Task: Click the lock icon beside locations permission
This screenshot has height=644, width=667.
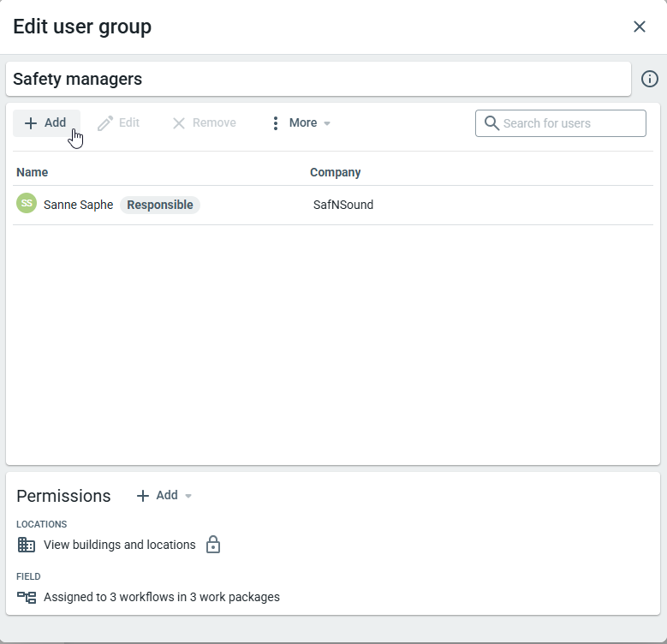Action: click(213, 546)
